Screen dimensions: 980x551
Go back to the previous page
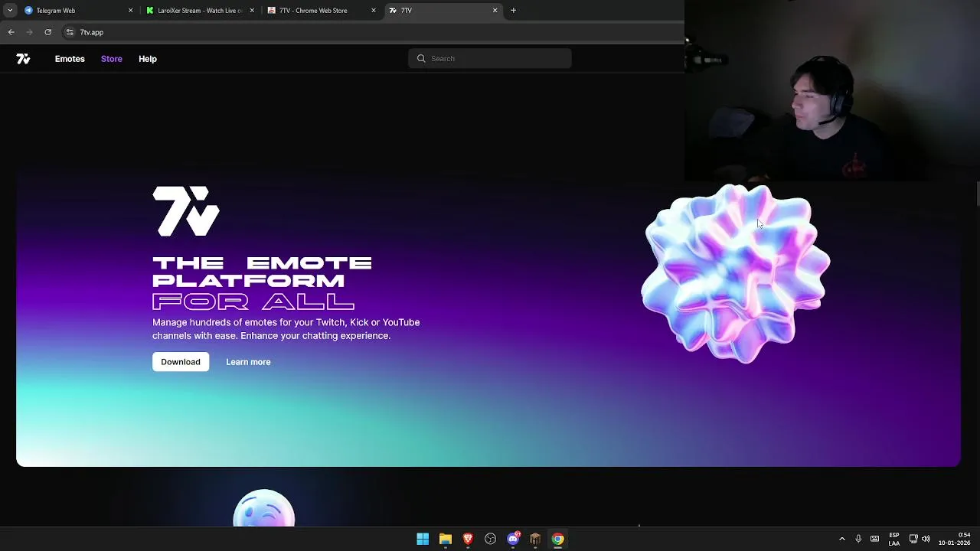point(11,32)
